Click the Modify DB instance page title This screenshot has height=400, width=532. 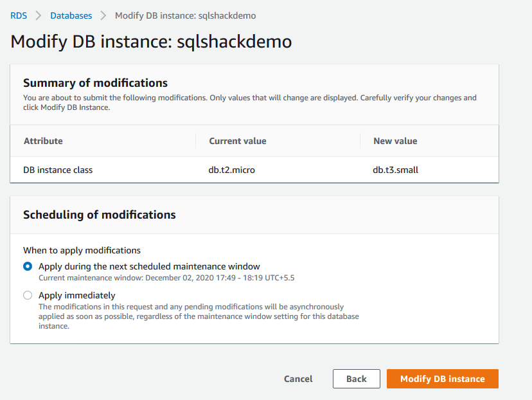(x=151, y=42)
